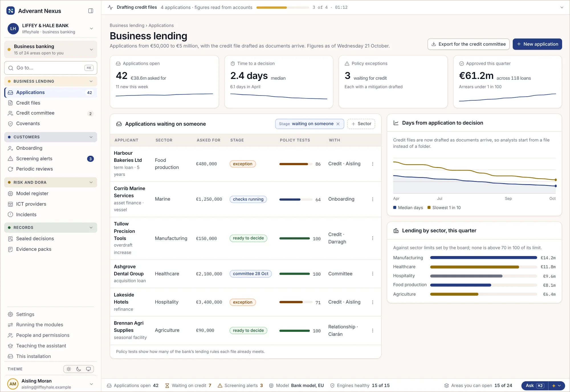The image size is (570, 392).
Task: Add a Sector filter
Action: tap(361, 124)
